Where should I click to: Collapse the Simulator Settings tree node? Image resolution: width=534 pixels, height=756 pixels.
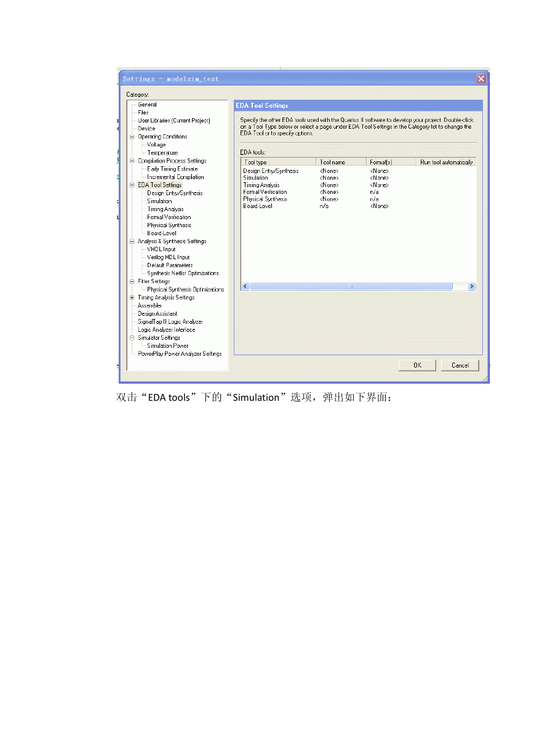(x=132, y=337)
